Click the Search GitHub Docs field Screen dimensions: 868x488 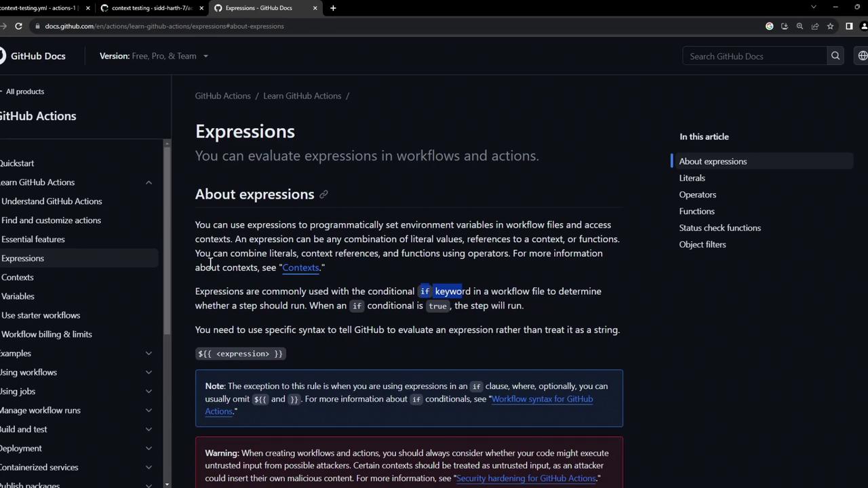(x=755, y=56)
